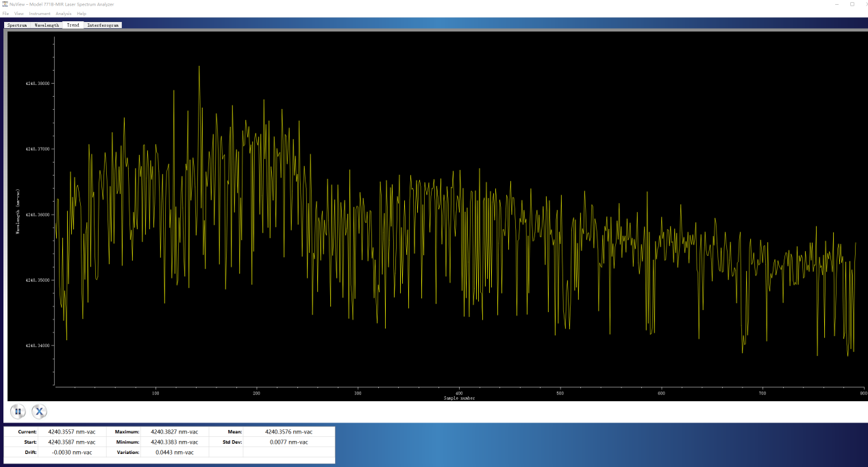The height and width of the screenshot is (467, 868).
Task: Open the Analysis menu
Action: (x=63, y=14)
